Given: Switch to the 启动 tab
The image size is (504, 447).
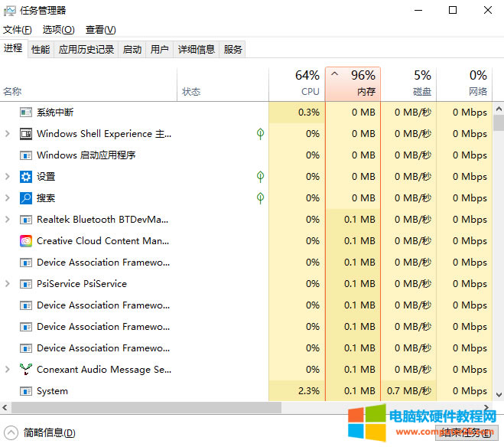Looking at the screenshot, I should point(132,50).
